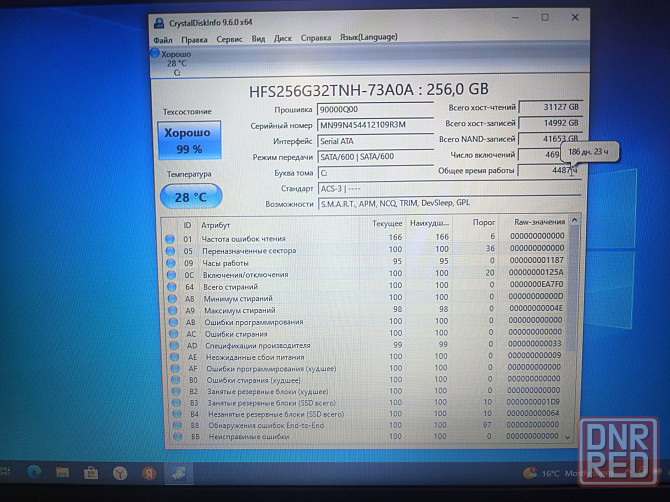Select the Ошибки стирания (худшее) attribute row
The height and width of the screenshot is (502, 670).
(369, 379)
